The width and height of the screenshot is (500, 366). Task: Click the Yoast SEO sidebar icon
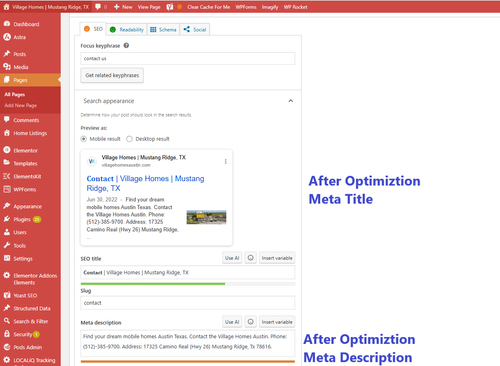pos(7,295)
